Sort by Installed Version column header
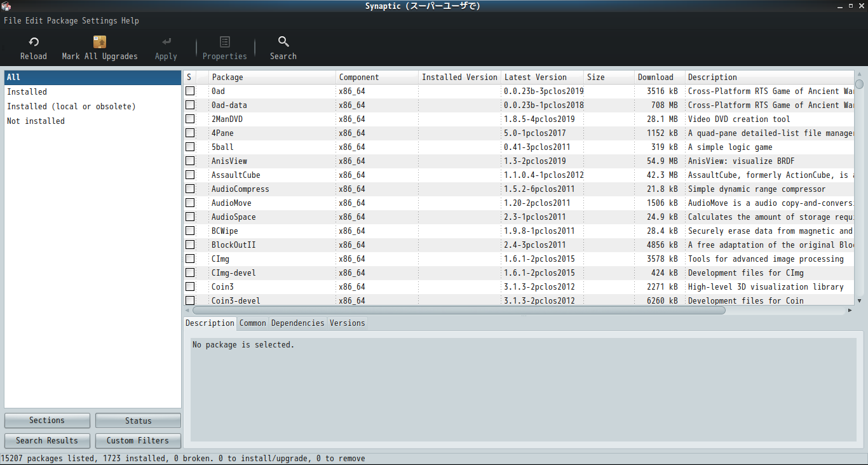 pos(460,77)
